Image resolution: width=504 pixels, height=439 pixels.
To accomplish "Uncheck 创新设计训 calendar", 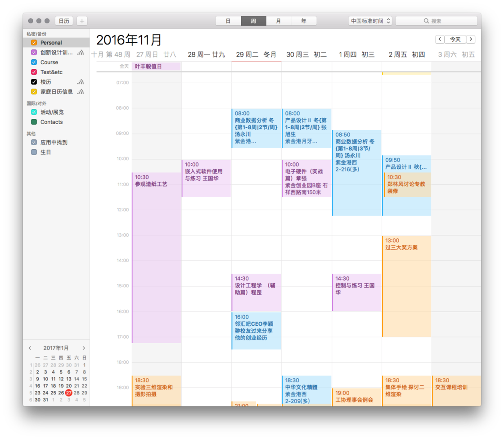I will (x=34, y=52).
